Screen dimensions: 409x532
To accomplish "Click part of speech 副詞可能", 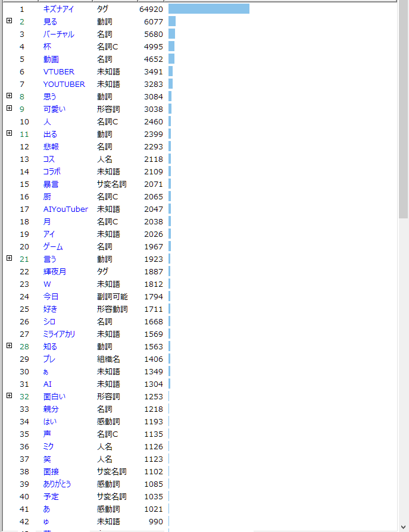I will coord(113,296).
